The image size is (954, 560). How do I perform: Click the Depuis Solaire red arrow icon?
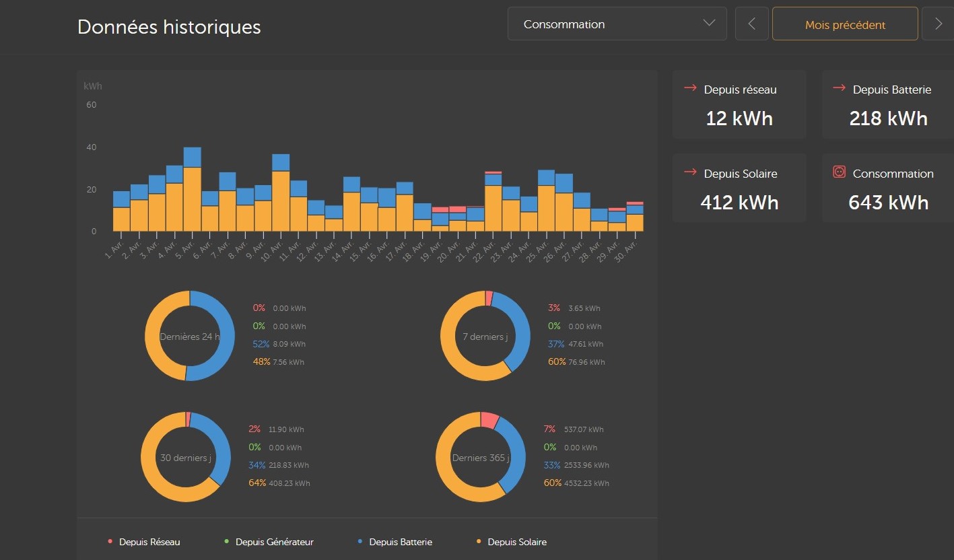690,173
